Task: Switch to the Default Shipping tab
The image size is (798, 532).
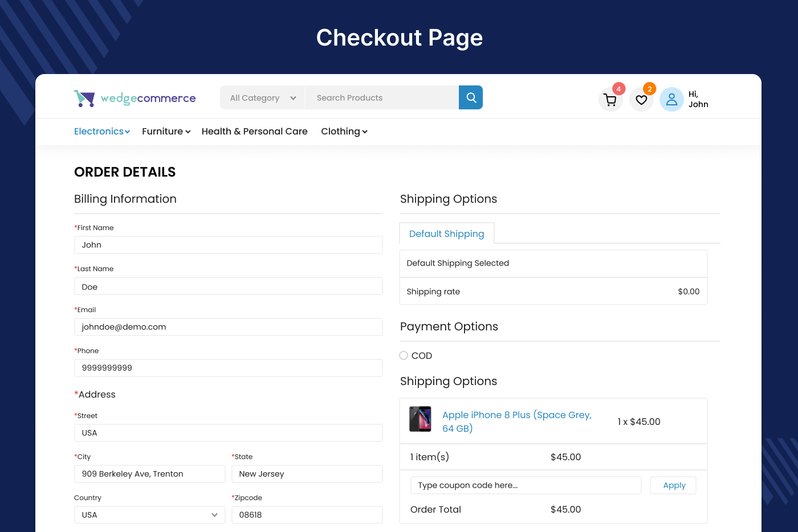Action: pos(446,234)
